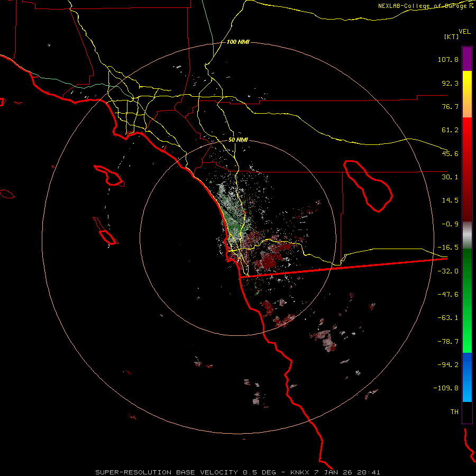The height and width of the screenshot is (476, 476).
Task: Pick the dark TH segment of scale
Action: pyautogui.click(x=467, y=413)
